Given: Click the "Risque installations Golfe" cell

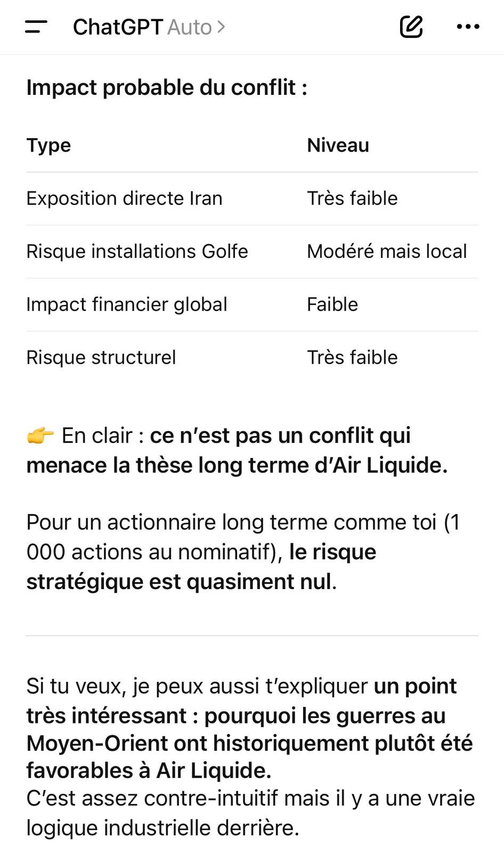Looking at the screenshot, I should (x=137, y=251).
